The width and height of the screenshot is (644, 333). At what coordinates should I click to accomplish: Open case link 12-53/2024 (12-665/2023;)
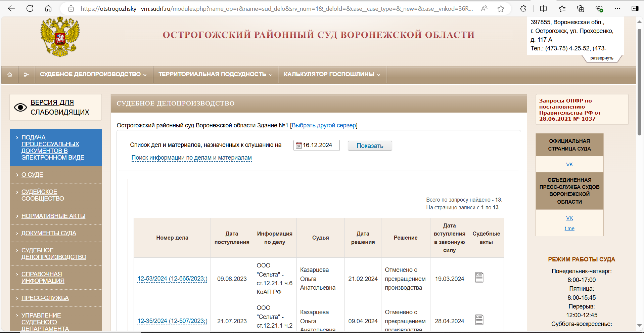pos(172,279)
